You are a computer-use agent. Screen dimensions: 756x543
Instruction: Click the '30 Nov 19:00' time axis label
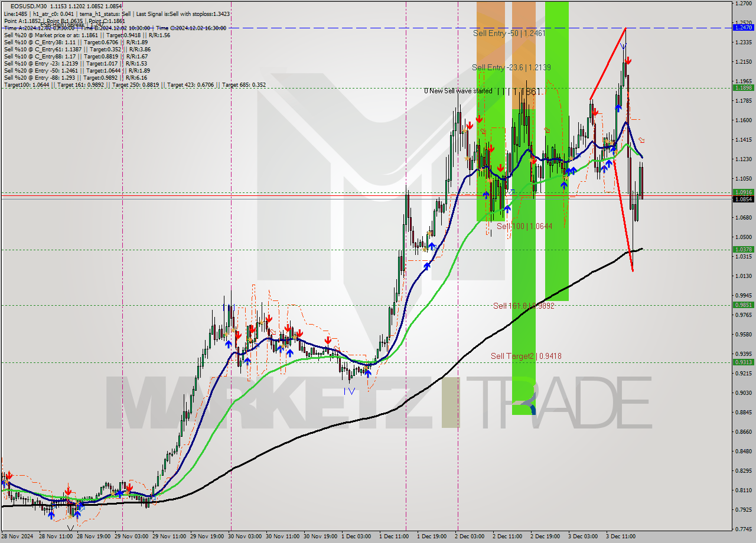[321, 537]
